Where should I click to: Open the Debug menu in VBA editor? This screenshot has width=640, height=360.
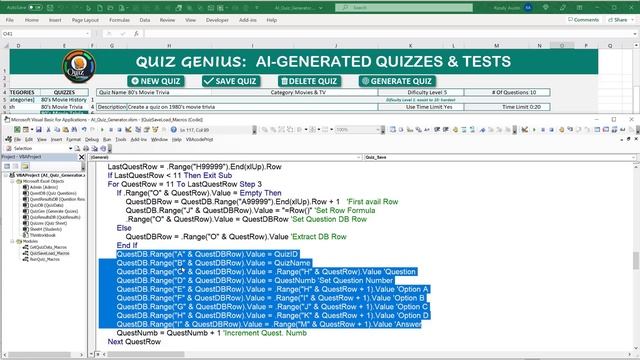coord(92,140)
